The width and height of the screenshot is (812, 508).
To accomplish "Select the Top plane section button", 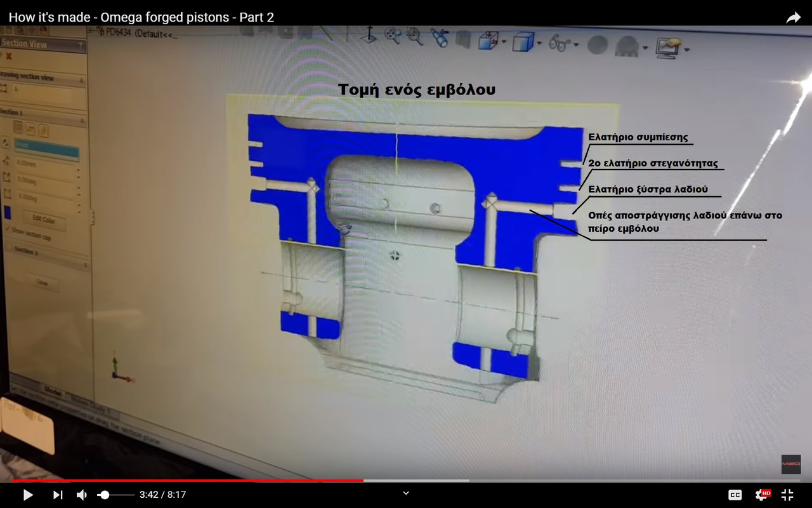I will pyautogui.click(x=31, y=129).
